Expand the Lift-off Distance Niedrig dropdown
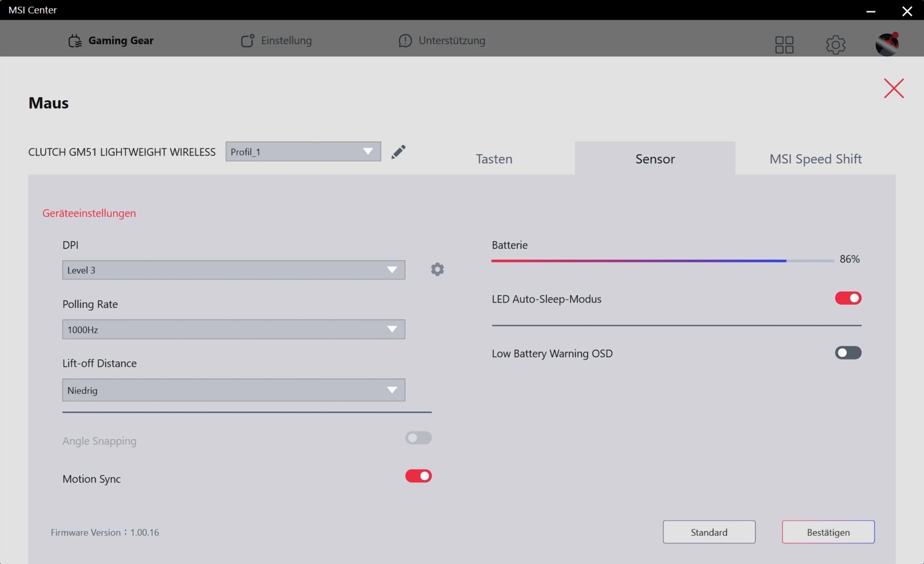924x564 pixels. point(233,390)
